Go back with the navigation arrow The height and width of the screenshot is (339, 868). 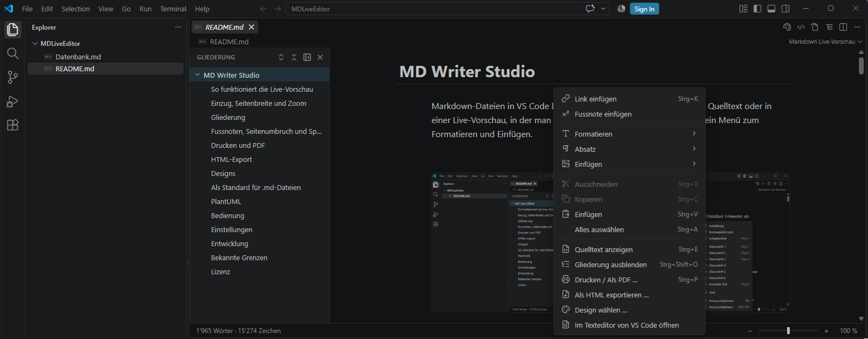[263, 9]
